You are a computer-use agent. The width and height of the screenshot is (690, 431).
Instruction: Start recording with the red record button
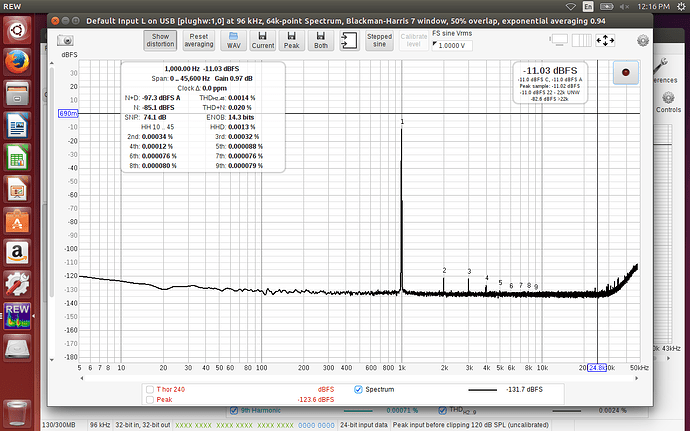click(x=626, y=73)
